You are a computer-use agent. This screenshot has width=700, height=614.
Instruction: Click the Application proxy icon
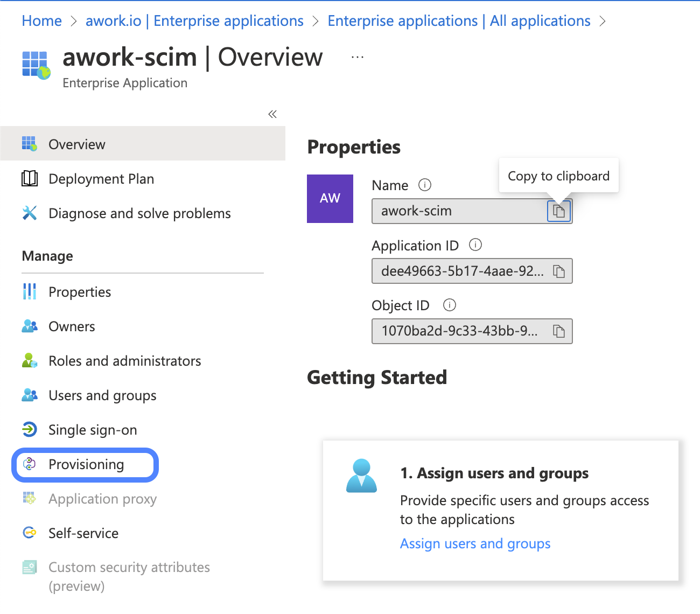[30, 498]
